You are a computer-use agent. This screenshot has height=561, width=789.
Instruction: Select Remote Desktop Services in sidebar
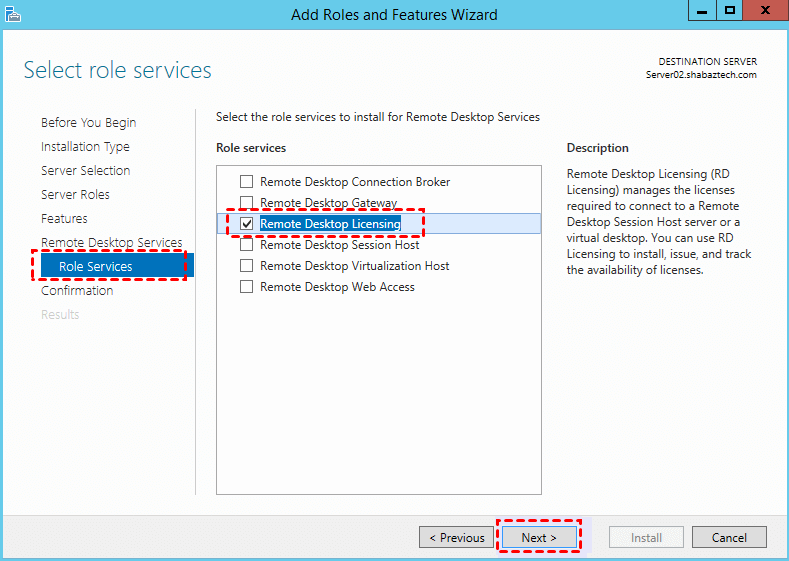coord(111,243)
